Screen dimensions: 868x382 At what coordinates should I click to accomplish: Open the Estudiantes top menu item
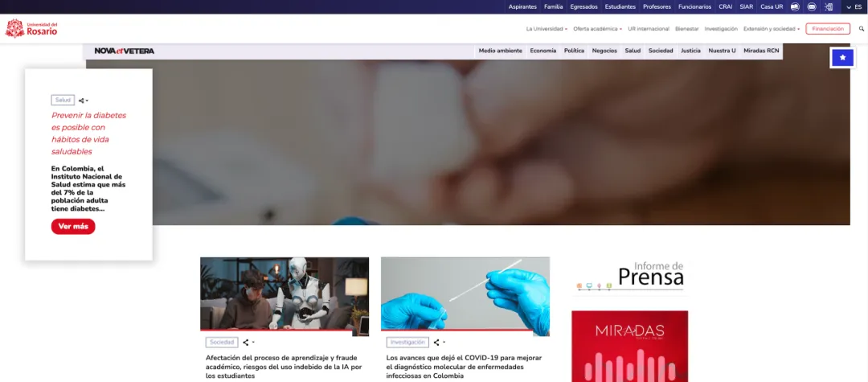[620, 6]
